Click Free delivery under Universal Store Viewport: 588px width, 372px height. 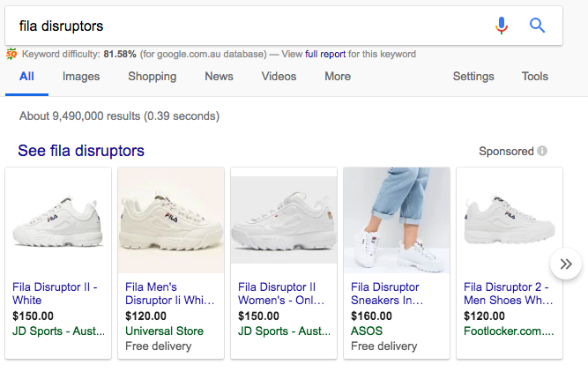click(159, 346)
